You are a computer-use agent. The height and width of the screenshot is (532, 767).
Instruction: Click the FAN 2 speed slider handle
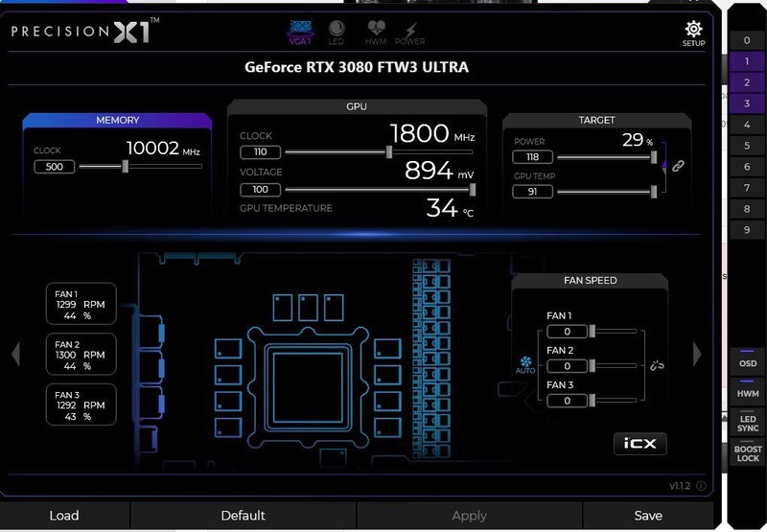click(x=592, y=366)
